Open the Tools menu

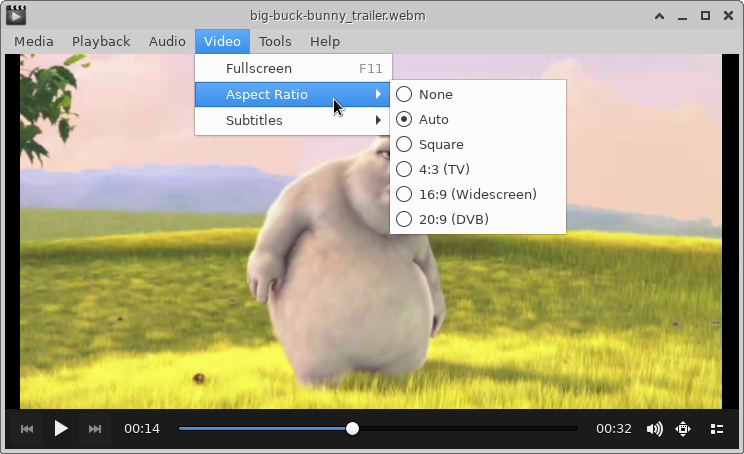point(275,42)
